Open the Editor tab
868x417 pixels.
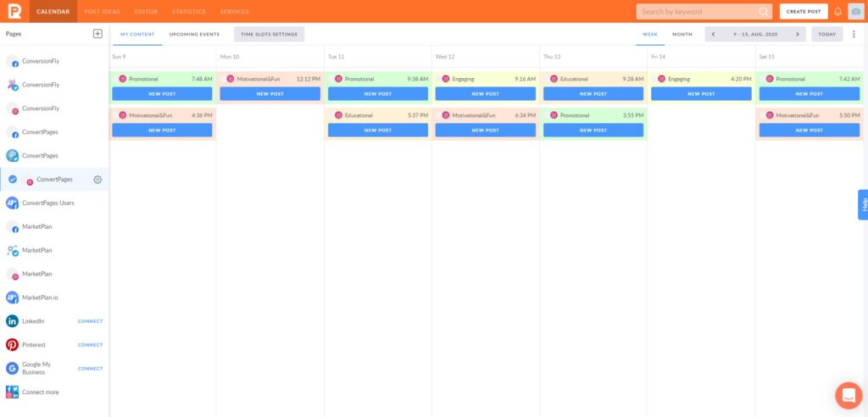[146, 12]
